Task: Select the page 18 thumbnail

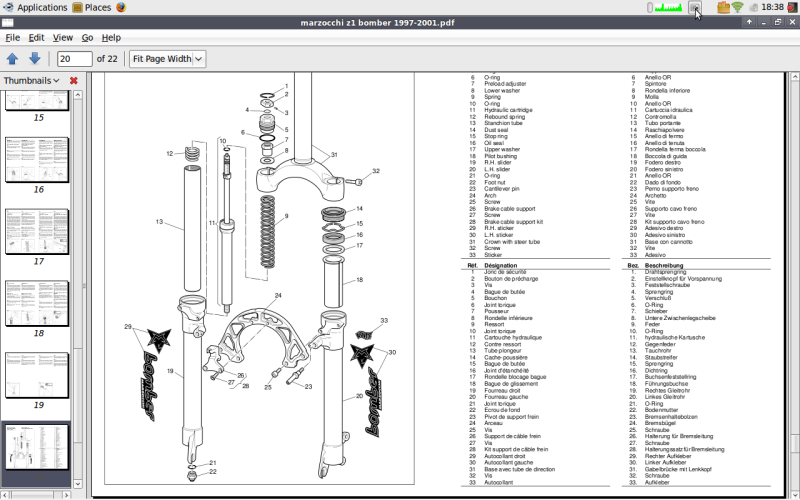Action: 37,304
